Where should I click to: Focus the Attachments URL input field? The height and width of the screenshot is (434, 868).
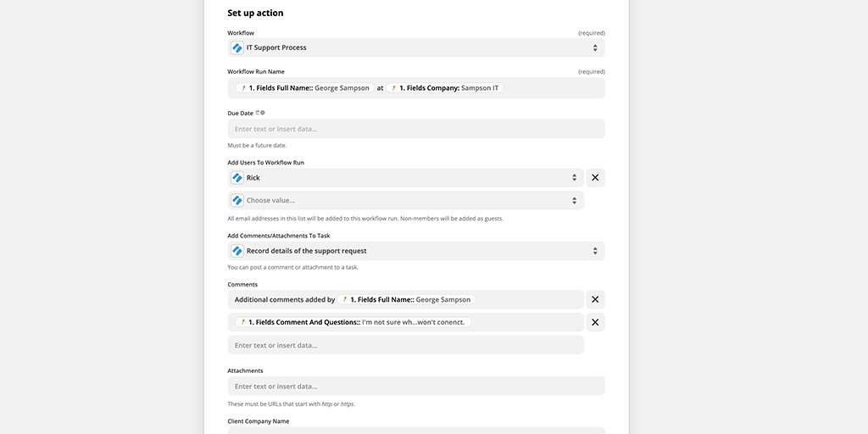click(415, 387)
